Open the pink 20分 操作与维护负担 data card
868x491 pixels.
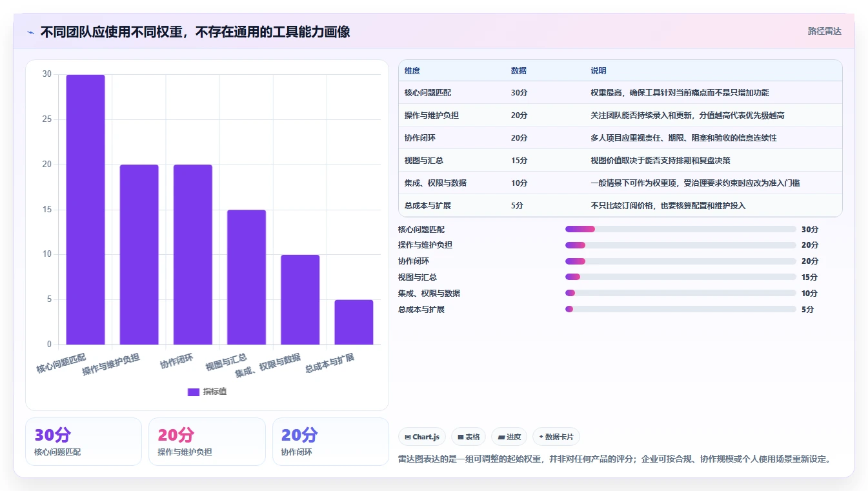tap(207, 441)
